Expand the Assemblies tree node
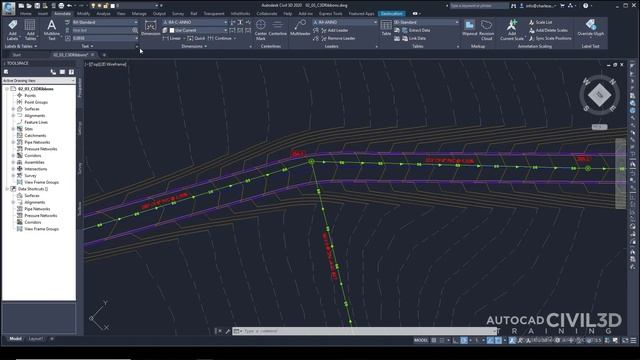The image size is (640, 360). pyautogui.click(x=13, y=162)
